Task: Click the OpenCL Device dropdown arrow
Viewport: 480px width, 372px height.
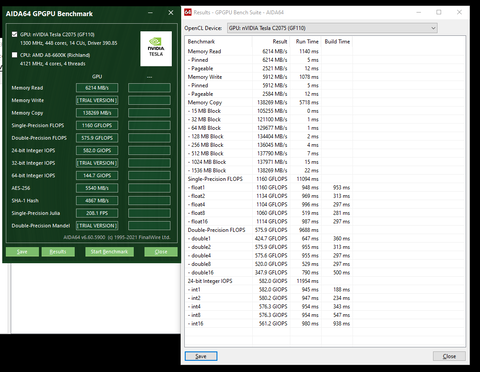Action: (x=433, y=28)
